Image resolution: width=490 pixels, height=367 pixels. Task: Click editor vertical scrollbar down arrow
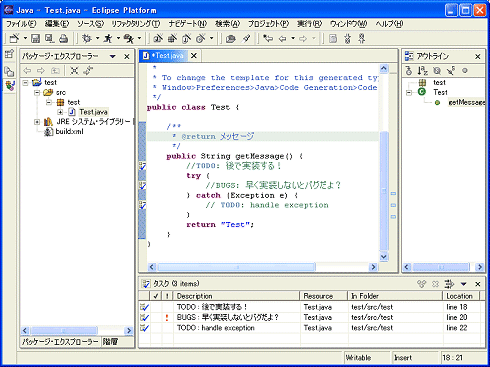[384, 257]
